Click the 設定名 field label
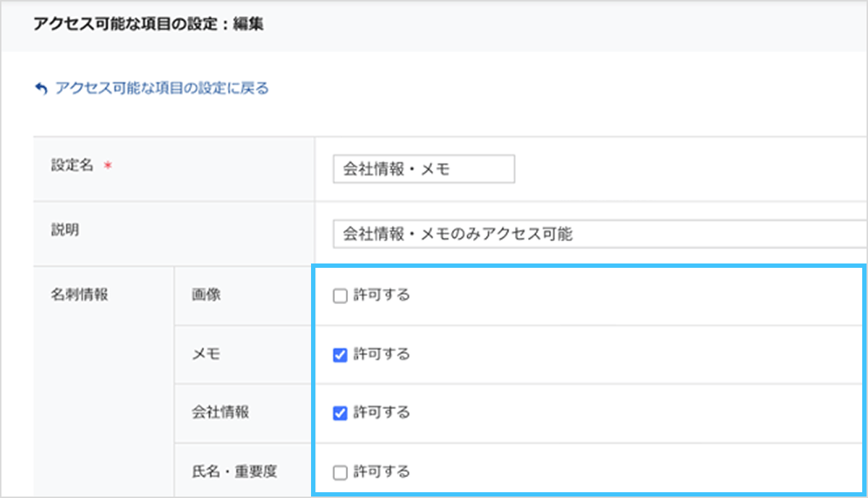Image resolution: width=868 pixels, height=498 pixels. pos(72,165)
